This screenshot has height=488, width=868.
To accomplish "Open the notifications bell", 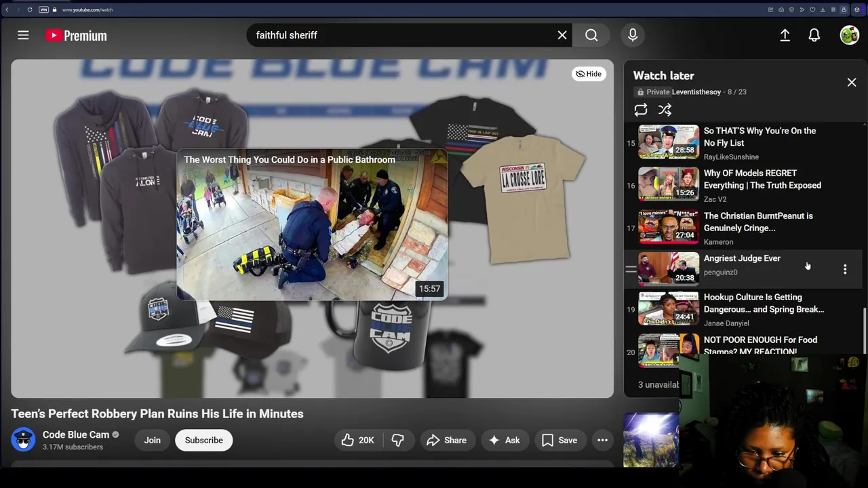I will [814, 35].
